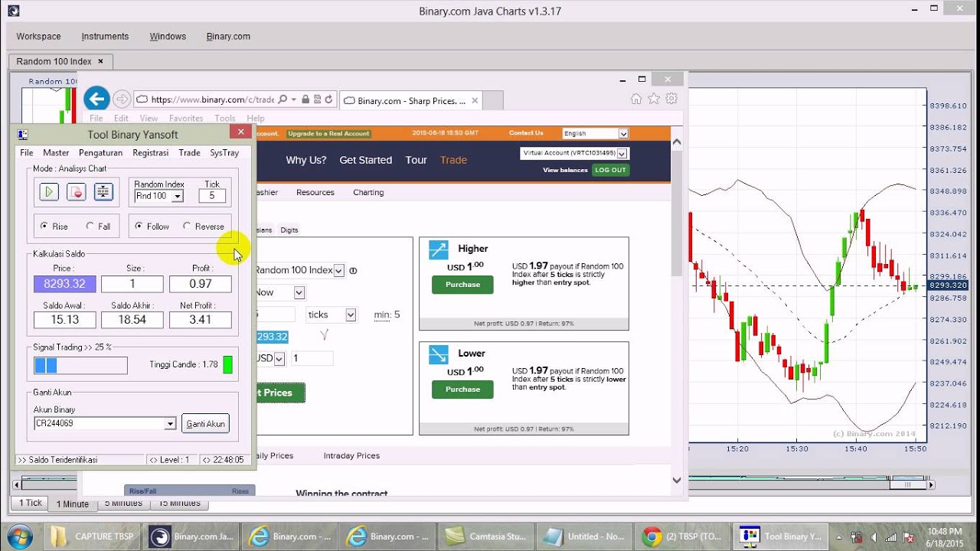Click the Signal Trading progress bar

click(x=80, y=366)
